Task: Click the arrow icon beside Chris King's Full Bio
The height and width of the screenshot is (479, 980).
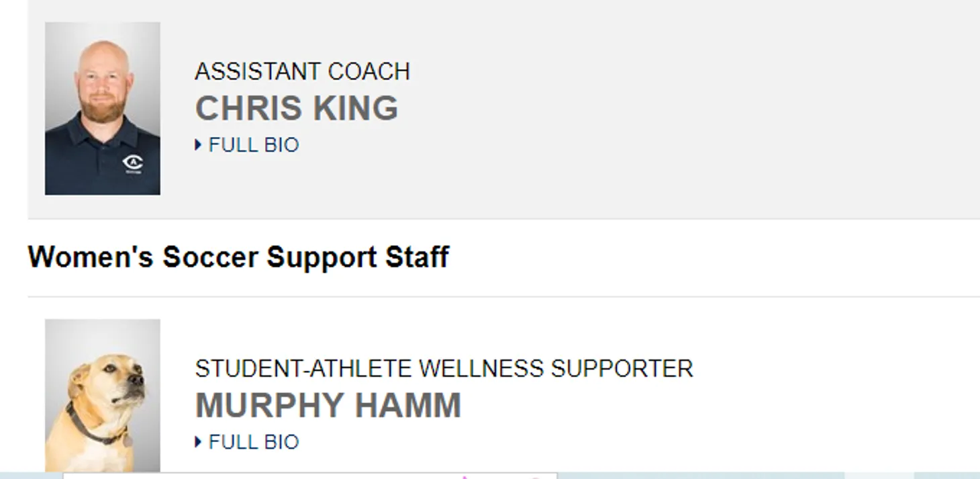Action: [198, 144]
